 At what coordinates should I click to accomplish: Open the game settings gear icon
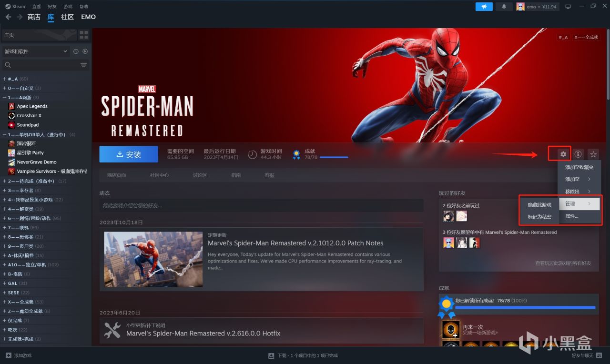click(x=563, y=154)
